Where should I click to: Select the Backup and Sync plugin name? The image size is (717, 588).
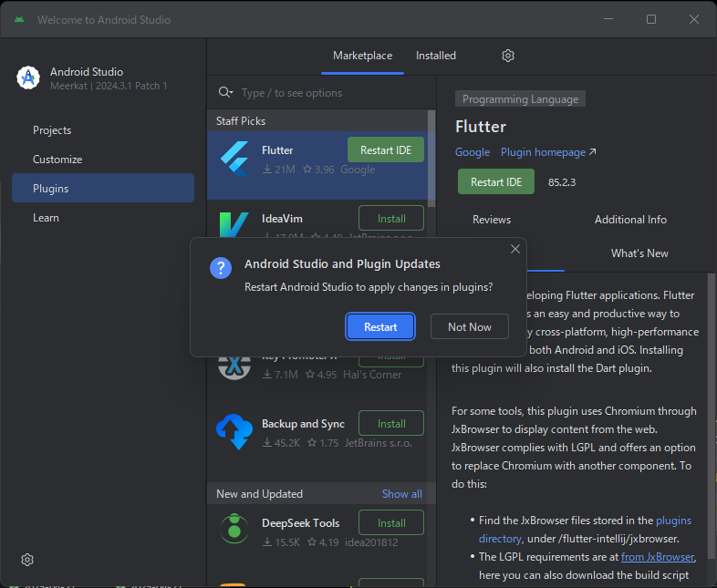[303, 424]
